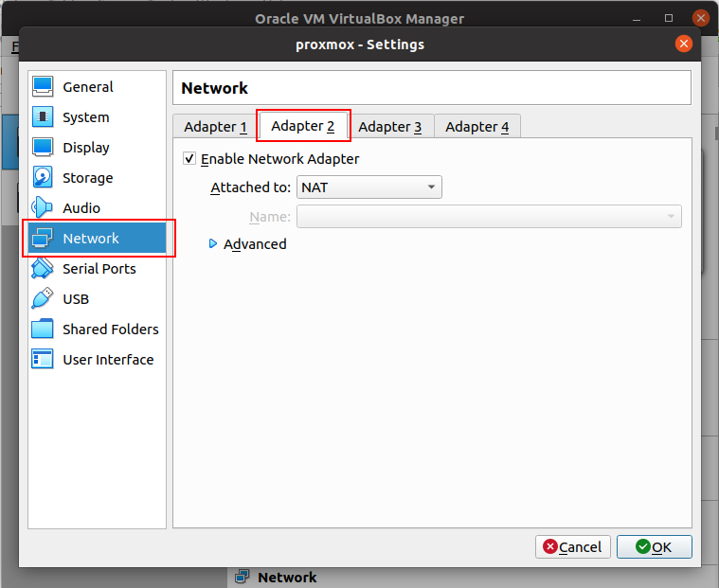This screenshot has height=588, width=719.
Task: Click the Display screen icon
Action: pyautogui.click(x=43, y=147)
